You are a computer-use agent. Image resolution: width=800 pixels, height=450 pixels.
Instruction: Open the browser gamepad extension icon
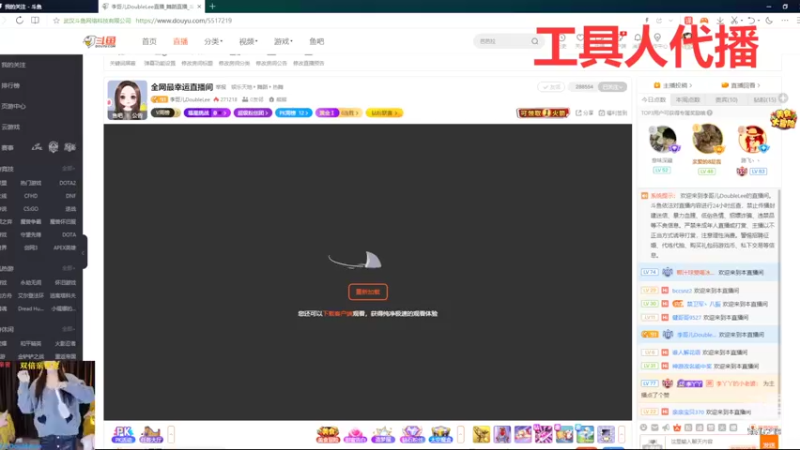tap(704, 20)
